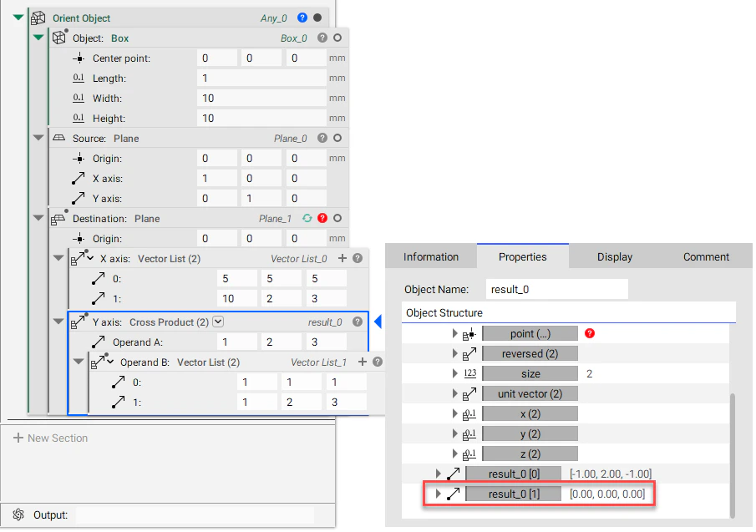Viewport: 756px width, 532px height.
Task: Click the Orient Object section icon
Action: point(38,18)
